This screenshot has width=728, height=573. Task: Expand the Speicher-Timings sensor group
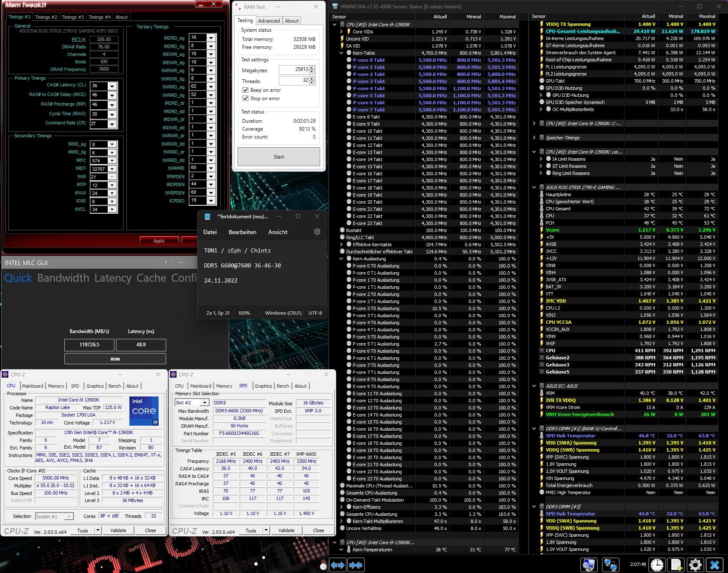coord(534,138)
